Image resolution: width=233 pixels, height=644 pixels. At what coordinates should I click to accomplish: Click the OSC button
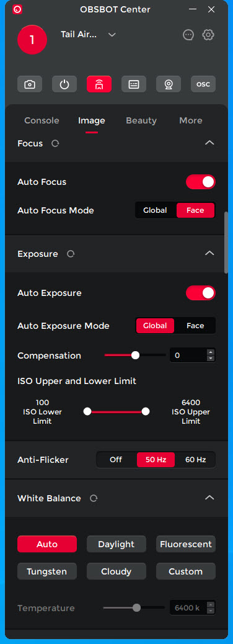203,84
